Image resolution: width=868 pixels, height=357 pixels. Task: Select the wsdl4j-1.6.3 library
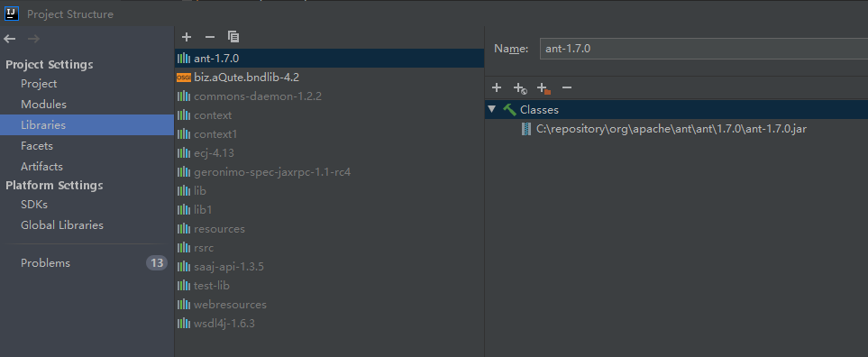[x=329, y=324]
